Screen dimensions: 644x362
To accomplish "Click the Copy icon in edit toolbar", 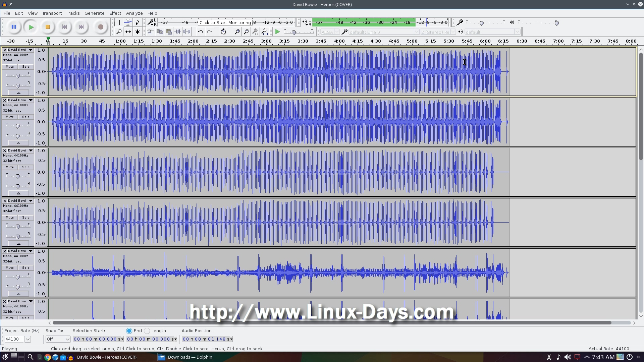I will click(160, 32).
